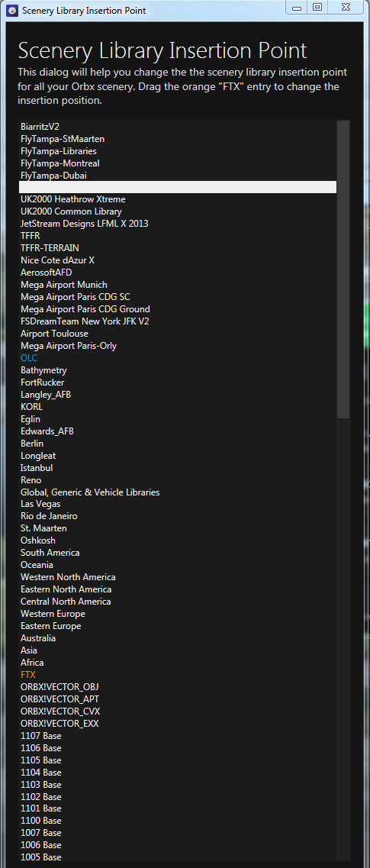This screenshot has height=868, width=370.
Task: Select the BiarritzV2 entry
Action: 40,126
